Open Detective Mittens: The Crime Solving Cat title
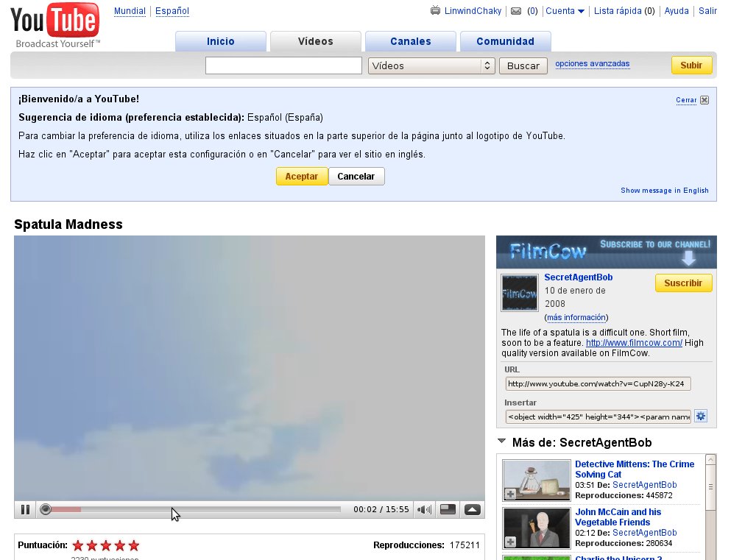 click(634, 469)
